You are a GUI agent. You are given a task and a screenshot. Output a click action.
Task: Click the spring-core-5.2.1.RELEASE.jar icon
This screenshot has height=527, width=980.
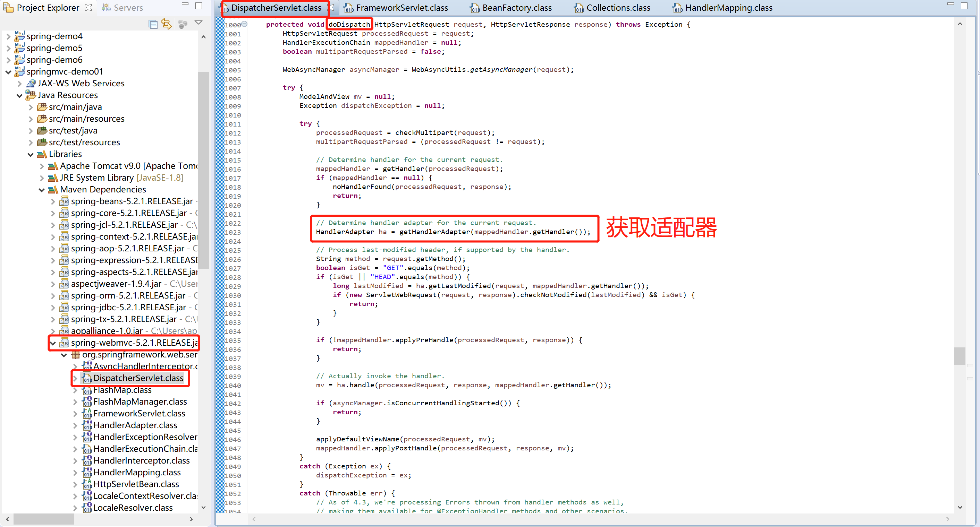click(64, 213)
